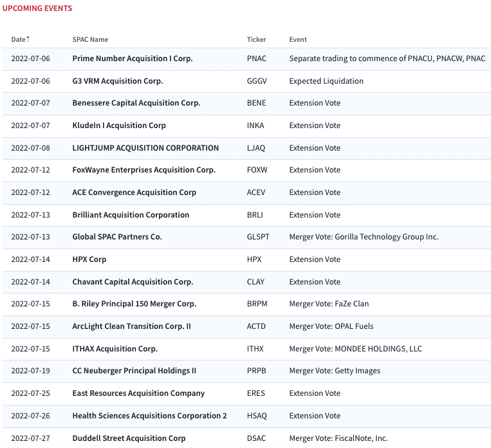
Task: Select ticker ACTD
Action: (256, 326)
